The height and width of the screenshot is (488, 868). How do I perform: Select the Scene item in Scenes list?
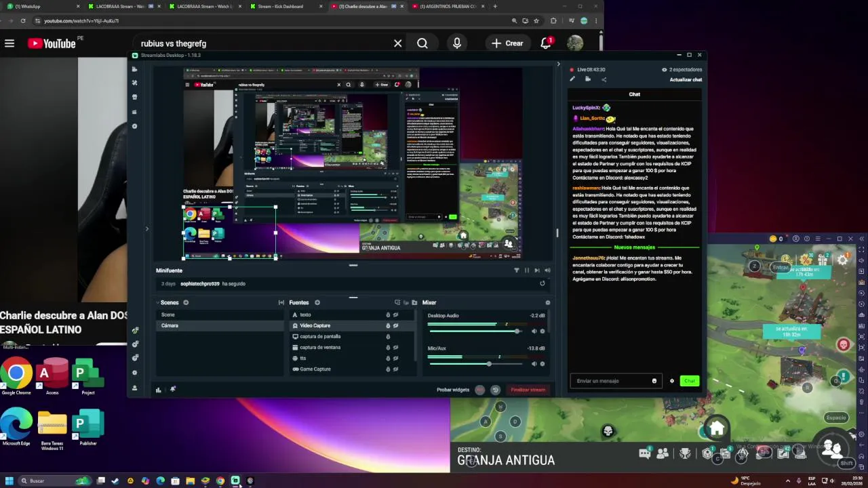219,314
